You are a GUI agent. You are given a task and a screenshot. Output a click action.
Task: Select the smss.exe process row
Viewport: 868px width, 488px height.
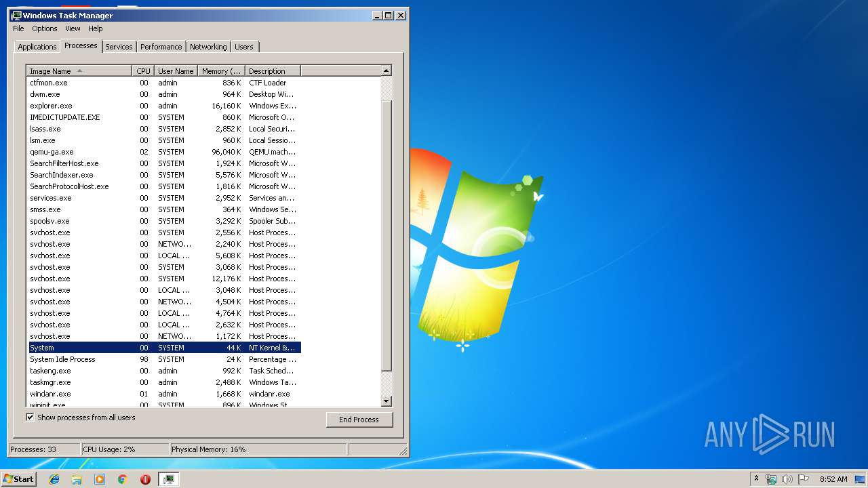163,209
